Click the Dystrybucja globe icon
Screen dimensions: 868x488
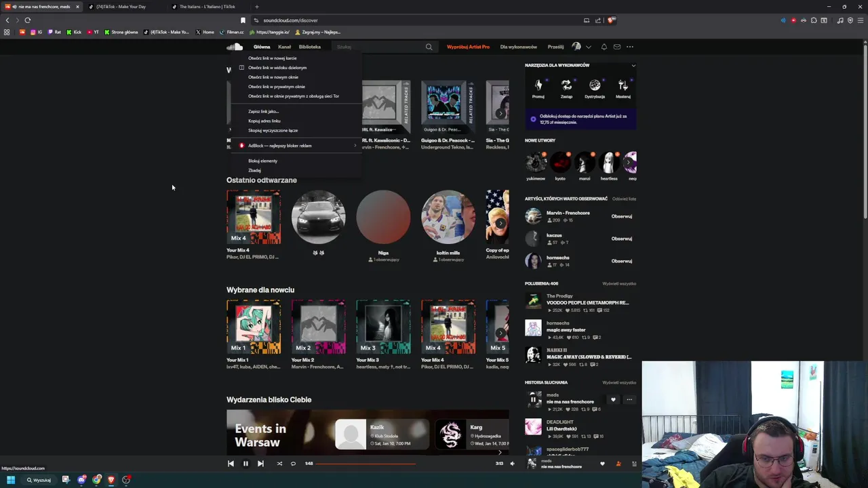point(595,85)
